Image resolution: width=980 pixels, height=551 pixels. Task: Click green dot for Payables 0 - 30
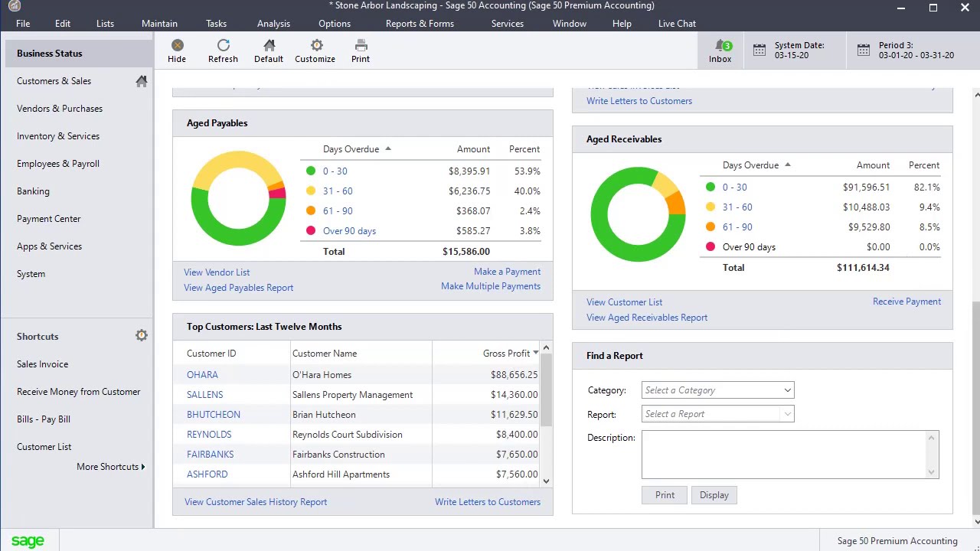[311, 171]
